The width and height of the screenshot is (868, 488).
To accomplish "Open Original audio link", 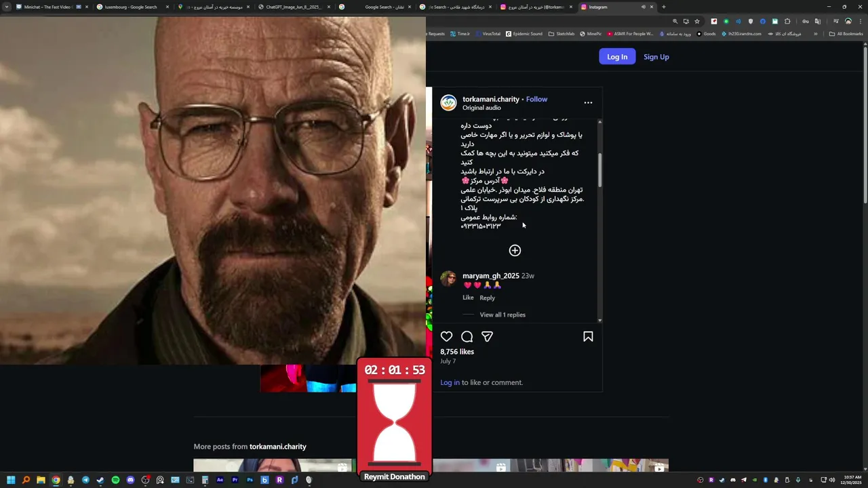I will click(x=481, y=108).
